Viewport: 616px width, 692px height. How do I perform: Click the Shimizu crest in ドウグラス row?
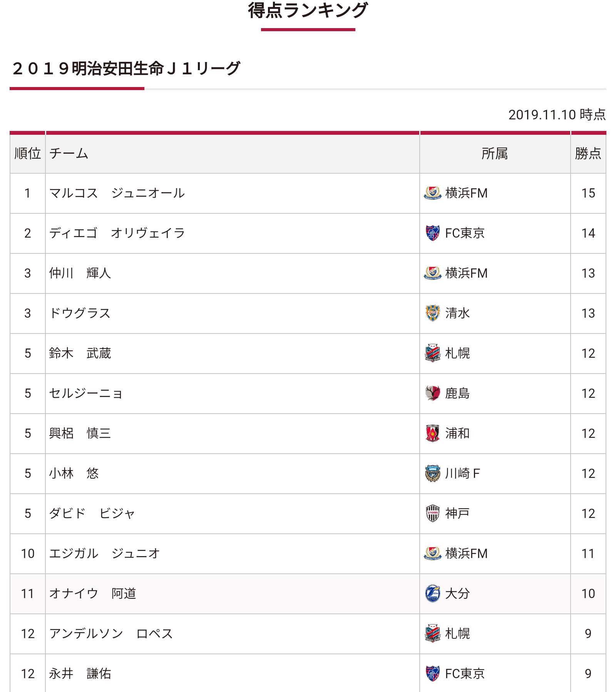[432, 313]
